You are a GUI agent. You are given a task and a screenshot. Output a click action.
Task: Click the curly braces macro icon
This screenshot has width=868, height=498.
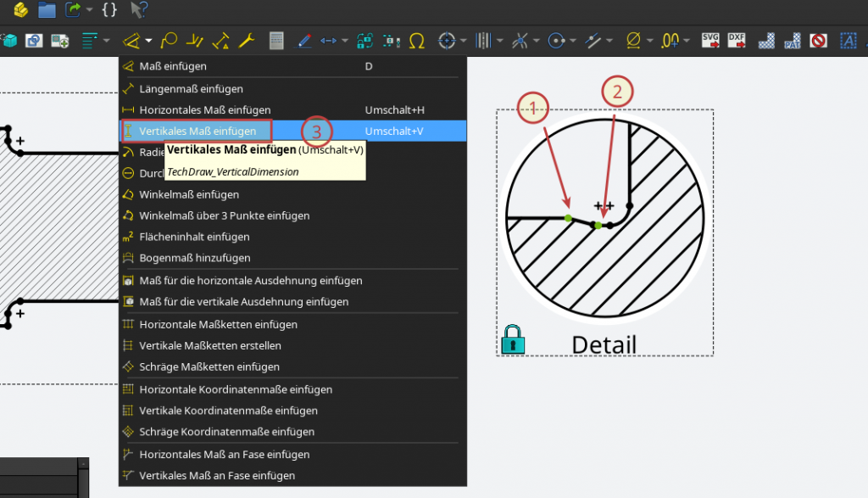109,10
